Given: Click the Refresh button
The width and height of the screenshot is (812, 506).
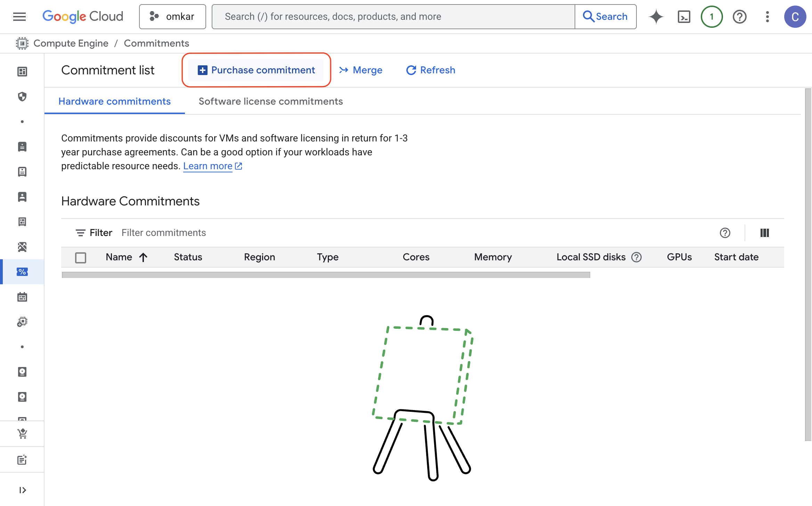Looking at the screenshot, I should pyautogui.click(x=431, y=70).
